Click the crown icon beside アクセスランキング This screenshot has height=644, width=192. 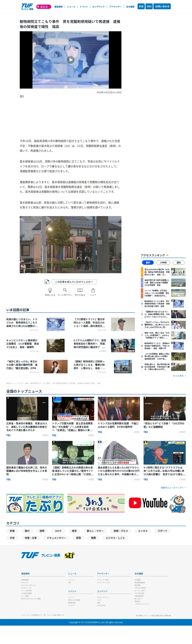[167, 255]
